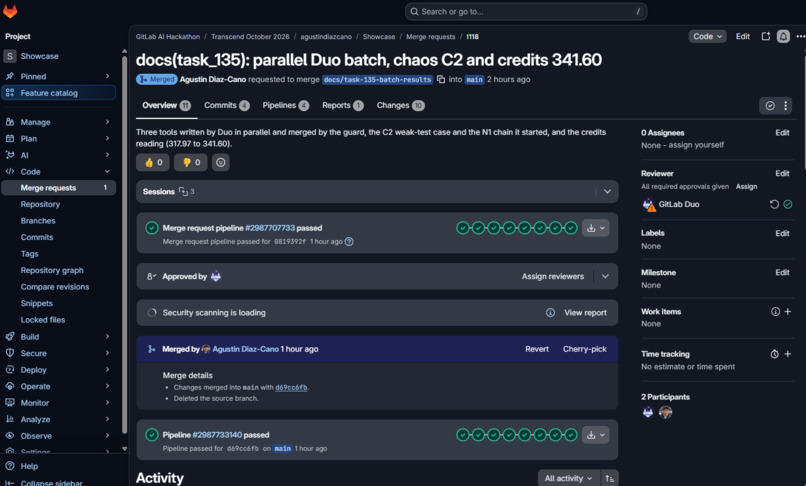The image size is (806, 486).
Task: Click GitLab Duo approver avatar
Action: pos(216,276)
